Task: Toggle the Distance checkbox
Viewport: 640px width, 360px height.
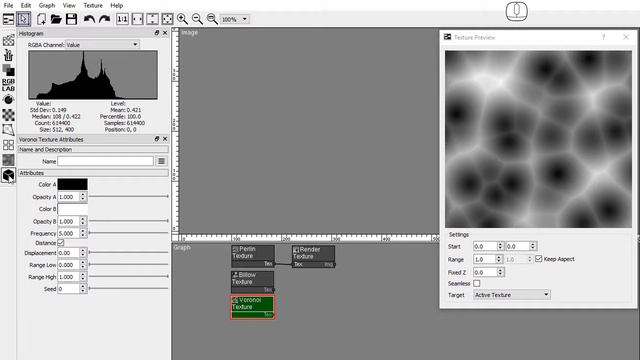Action: point(61,243)
